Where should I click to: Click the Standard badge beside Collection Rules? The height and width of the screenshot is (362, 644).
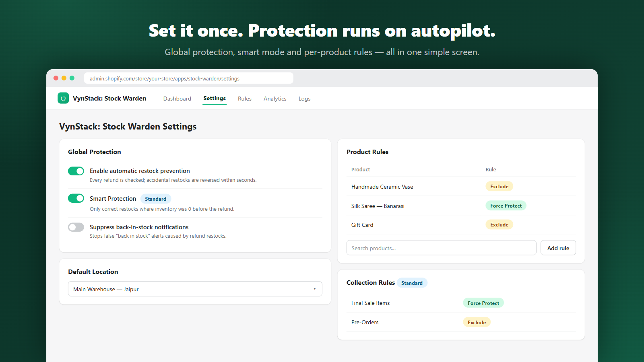click(412, 283)
